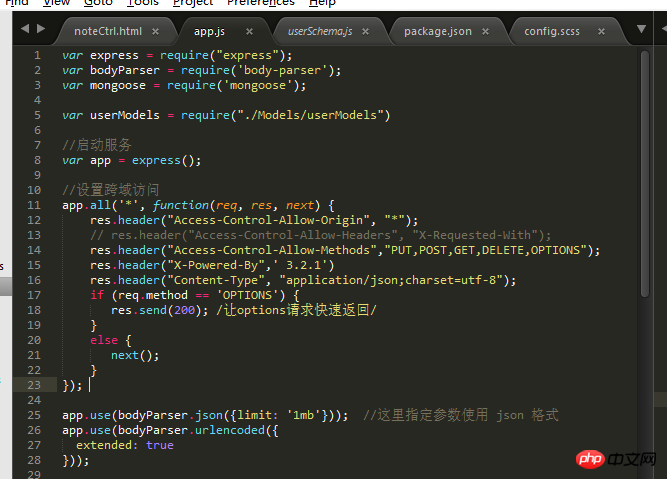
Task: Click "Access-Control-Allow-Origin" string
Action: click(x=268, y=220)
